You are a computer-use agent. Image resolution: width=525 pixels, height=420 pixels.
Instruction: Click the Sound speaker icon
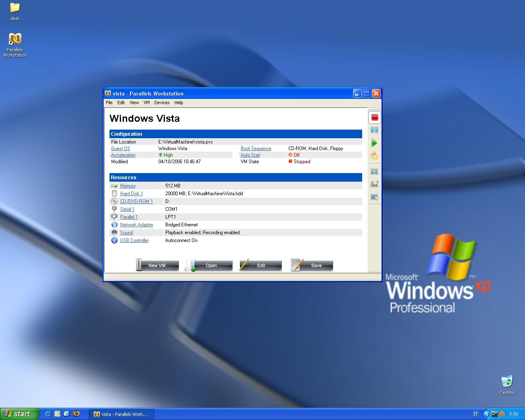coord(114,233)
